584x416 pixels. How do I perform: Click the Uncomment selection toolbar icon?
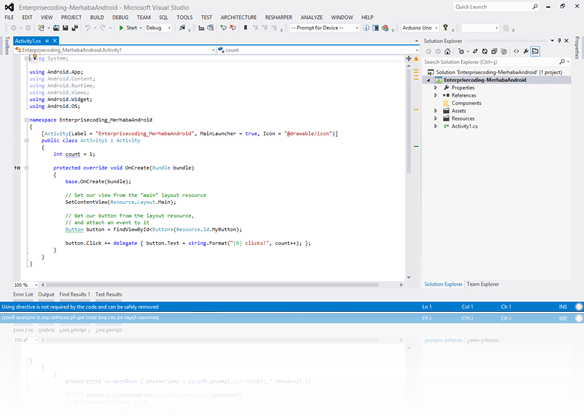tap(233, 28)
